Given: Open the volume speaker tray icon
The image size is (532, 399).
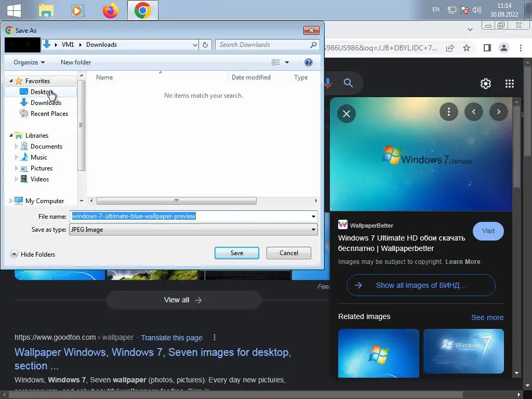Looking at the screenshot, I should click(x=477, y=10).
